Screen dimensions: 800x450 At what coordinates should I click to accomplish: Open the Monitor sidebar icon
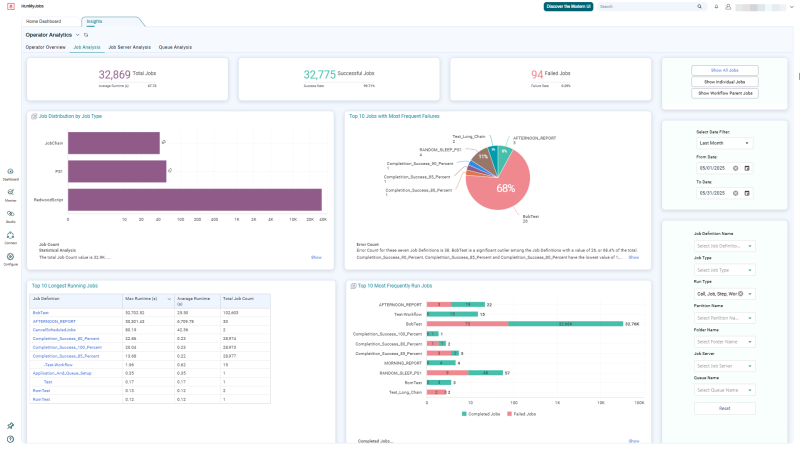point(10,193)
